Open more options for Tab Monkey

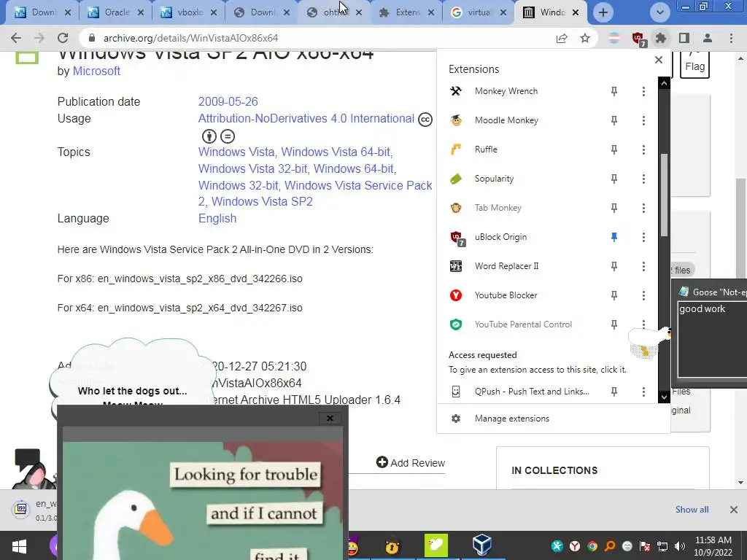643,208
